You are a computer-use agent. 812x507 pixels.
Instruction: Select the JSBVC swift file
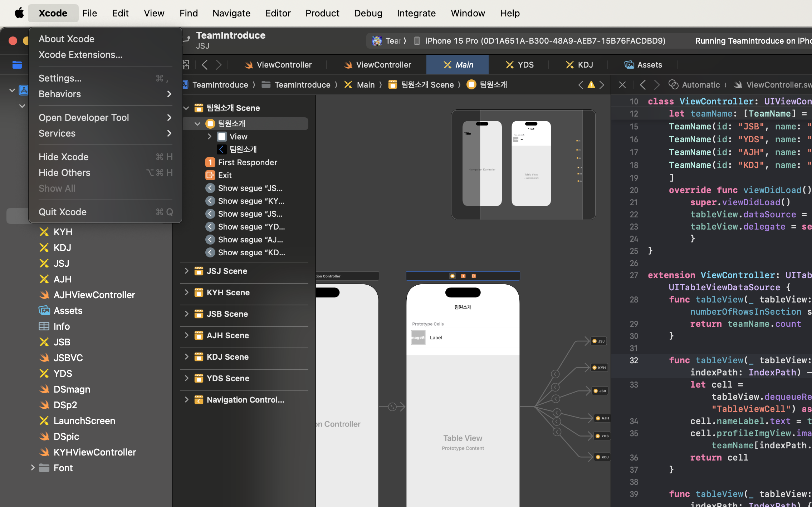[68, 358]
